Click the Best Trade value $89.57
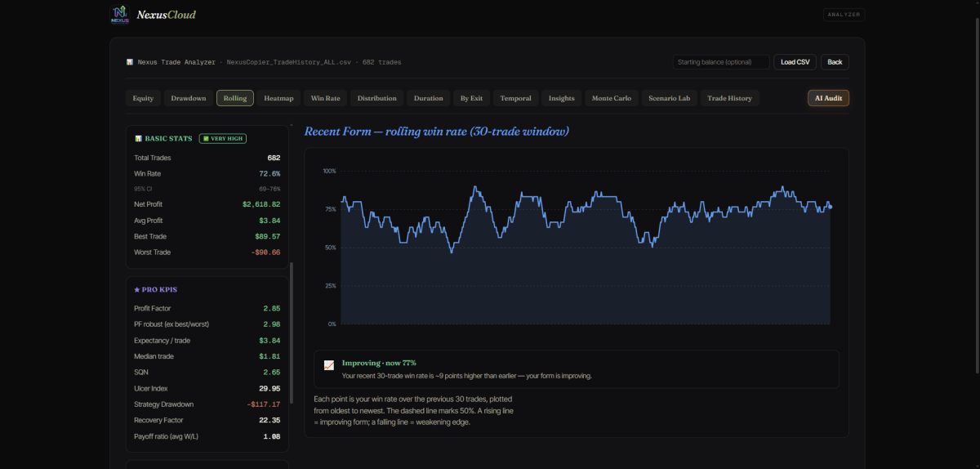This screenshot has width=980, height=469. click(x=267, y=236)
